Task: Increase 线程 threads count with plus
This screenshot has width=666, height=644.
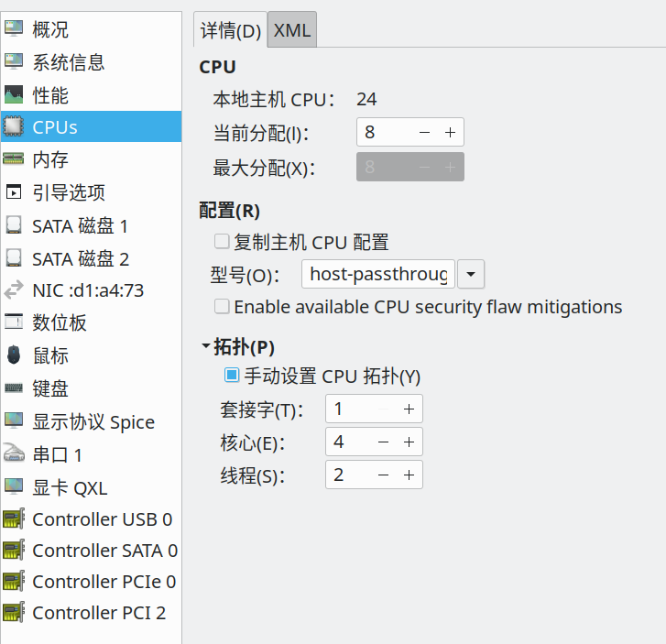Action: 409,475
